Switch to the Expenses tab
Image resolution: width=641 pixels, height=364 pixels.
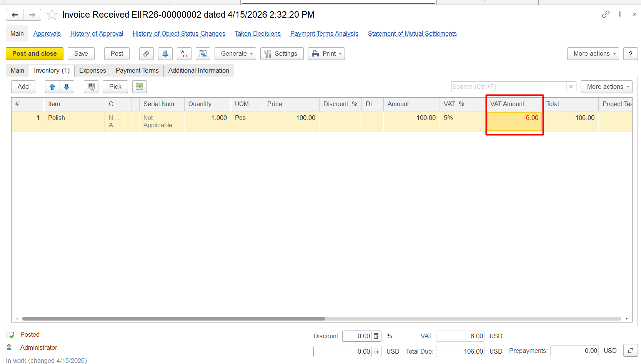click(92, 71)
